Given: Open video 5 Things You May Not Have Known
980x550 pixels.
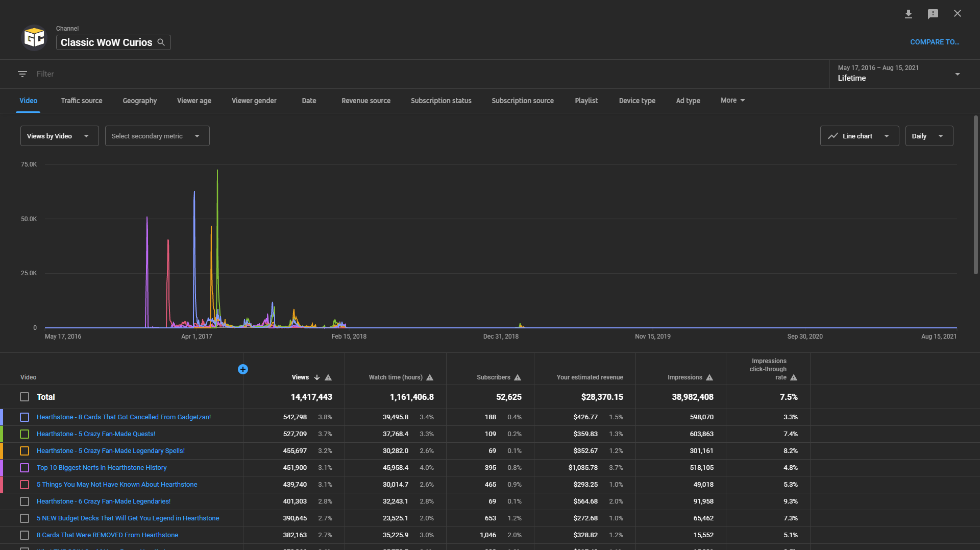Looking at the screenshot, I should (117, 485).
